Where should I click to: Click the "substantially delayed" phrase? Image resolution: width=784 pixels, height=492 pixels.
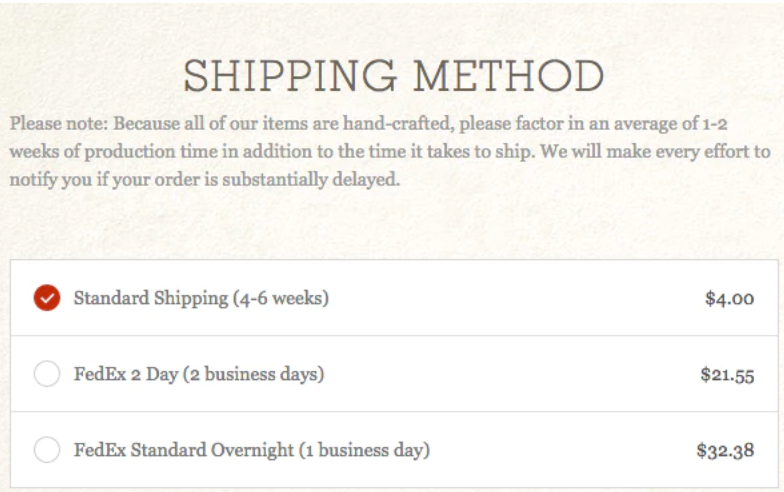[311, 179]
